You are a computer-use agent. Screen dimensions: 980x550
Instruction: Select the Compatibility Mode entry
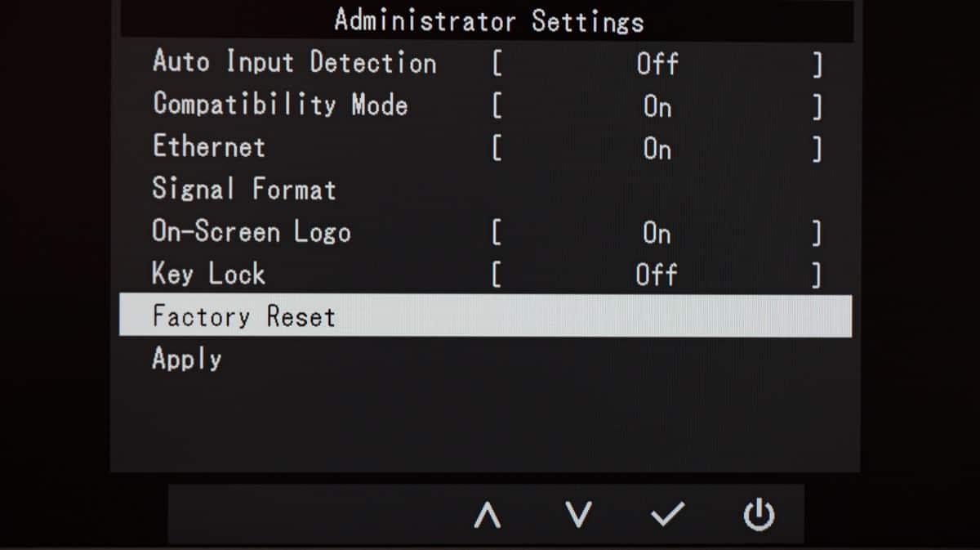280,105
